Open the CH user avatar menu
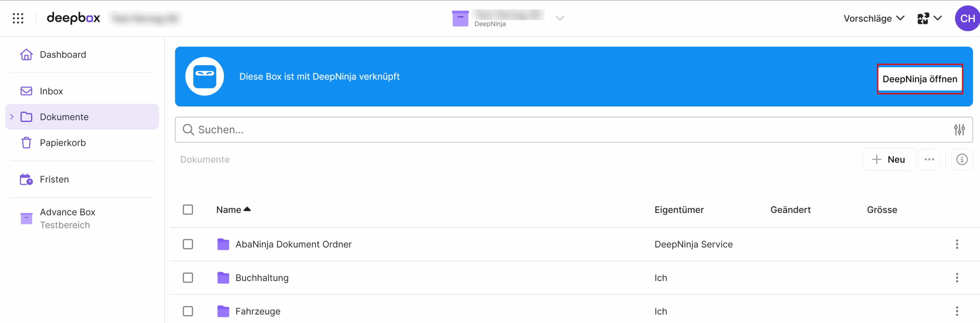The width and height of the screenshot is (980, 323). coord(967,18)
